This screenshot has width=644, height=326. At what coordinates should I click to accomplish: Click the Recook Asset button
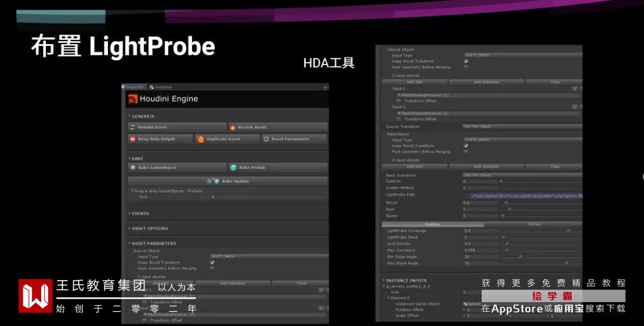pos(278,127)
